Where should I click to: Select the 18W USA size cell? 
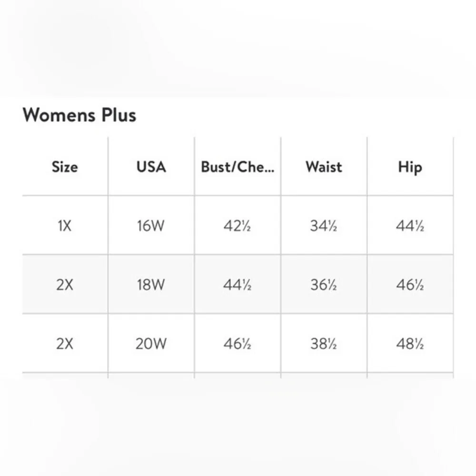[x=151, y=285]
